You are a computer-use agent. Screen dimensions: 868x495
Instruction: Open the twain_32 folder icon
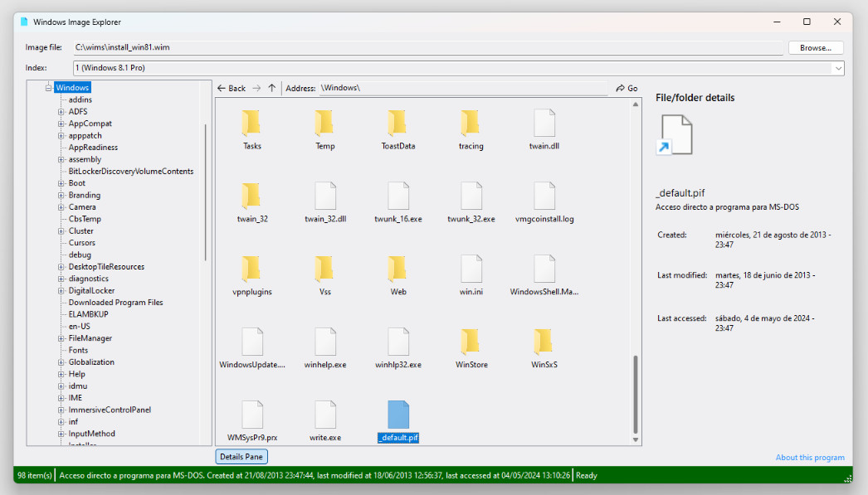tap(251, 195)
